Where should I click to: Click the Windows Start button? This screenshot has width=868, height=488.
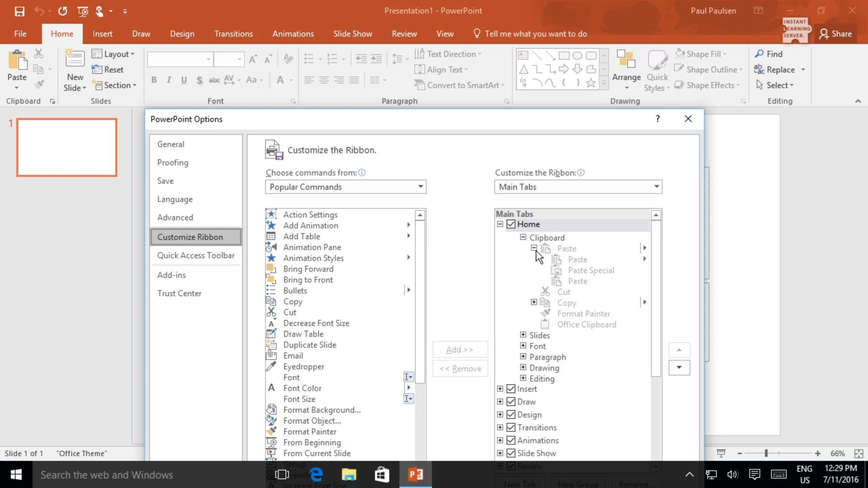click(16, 474)
